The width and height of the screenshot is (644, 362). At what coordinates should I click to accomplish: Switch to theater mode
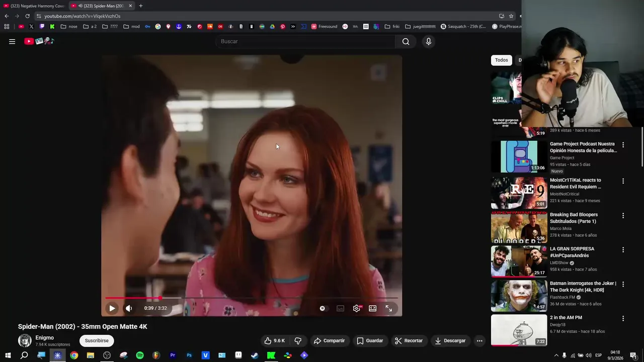tap(373, 308)
